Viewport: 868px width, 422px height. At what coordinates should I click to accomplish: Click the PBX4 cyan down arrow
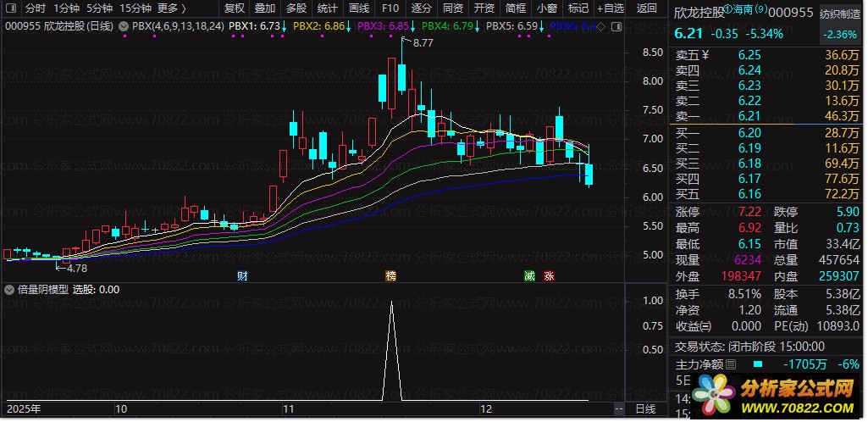(477, 26)
